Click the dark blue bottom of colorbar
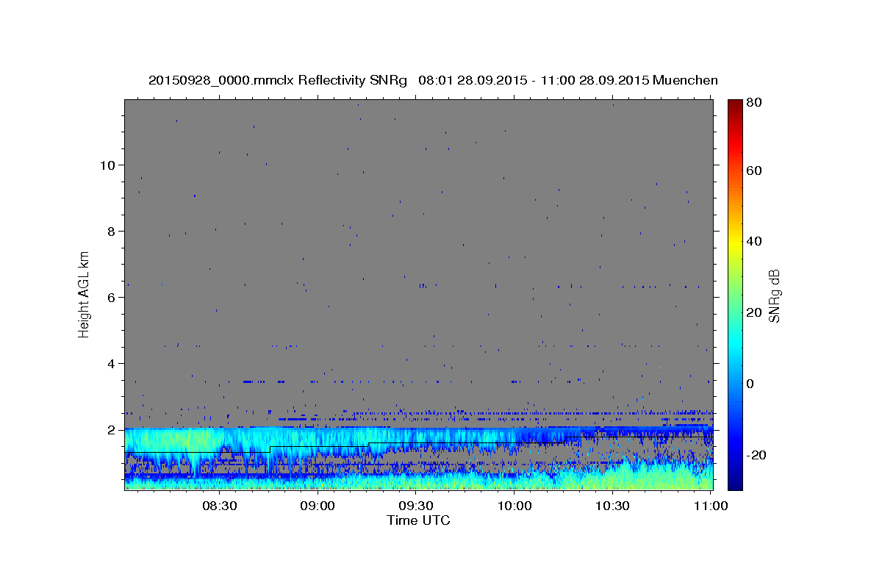This screenshot has width=882, height=588. pos(735,483)
